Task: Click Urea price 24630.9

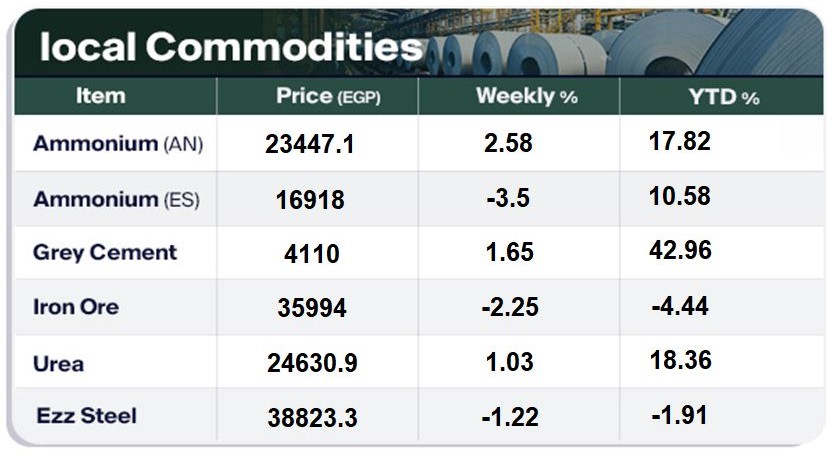Action: [311, 364]
